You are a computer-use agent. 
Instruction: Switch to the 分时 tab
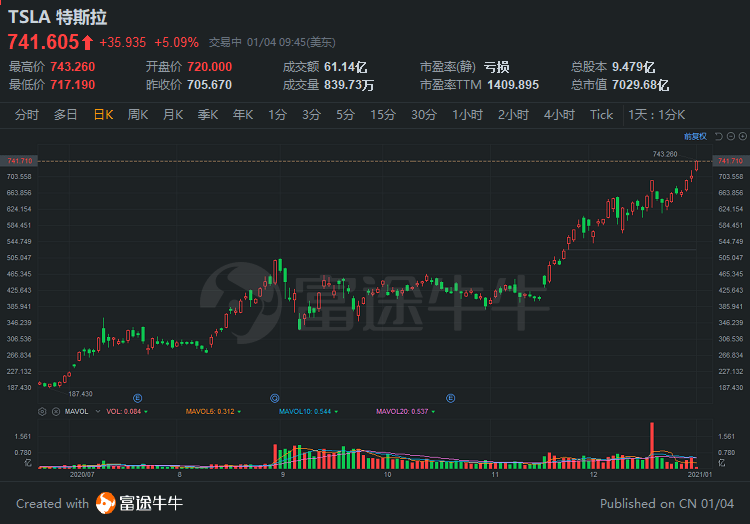[x=26, y=115]
